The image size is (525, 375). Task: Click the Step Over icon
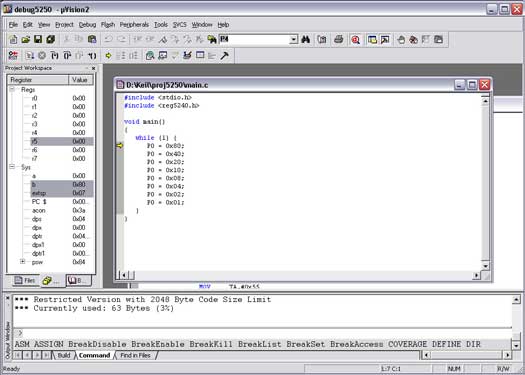coord(67,56)
